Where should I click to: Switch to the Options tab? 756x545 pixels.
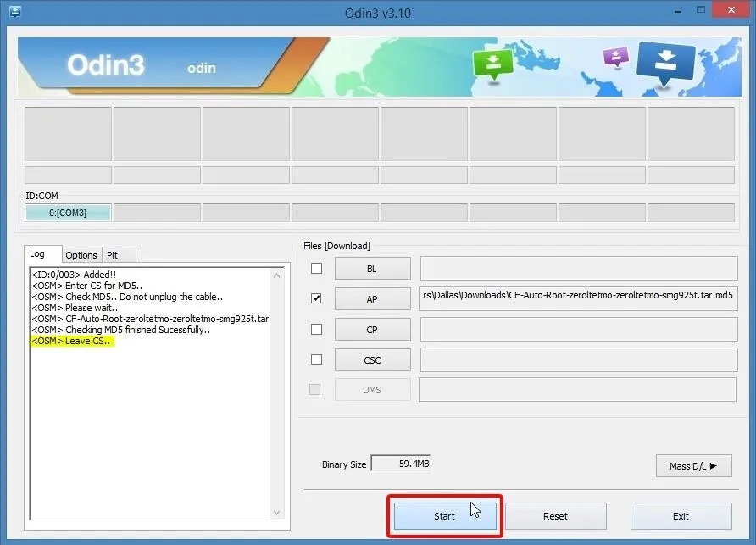click(x=81, y=255)
